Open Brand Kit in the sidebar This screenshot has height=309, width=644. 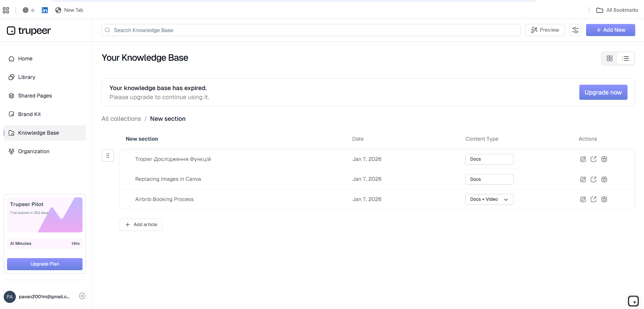coord(45,114)
